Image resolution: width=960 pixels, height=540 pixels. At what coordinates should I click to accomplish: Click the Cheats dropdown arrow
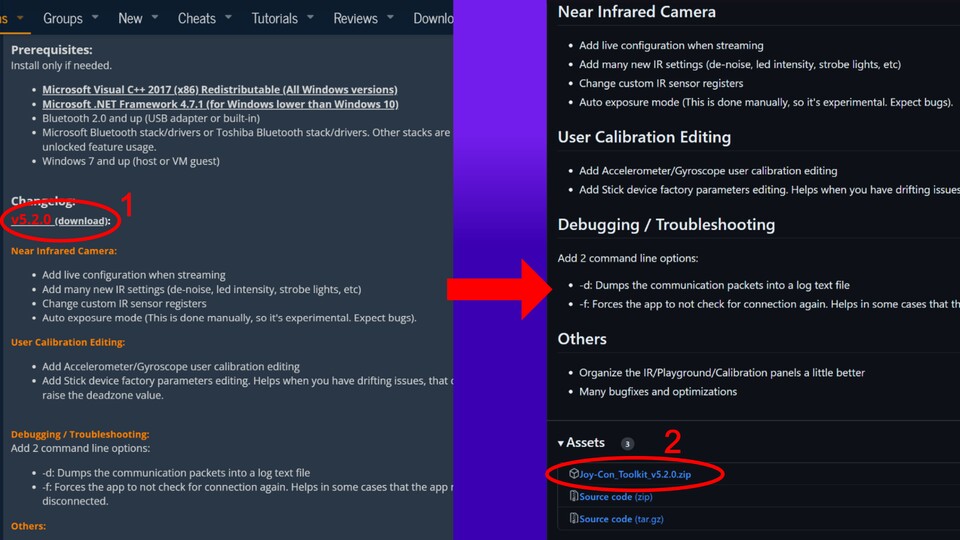(x=228, y=18)
